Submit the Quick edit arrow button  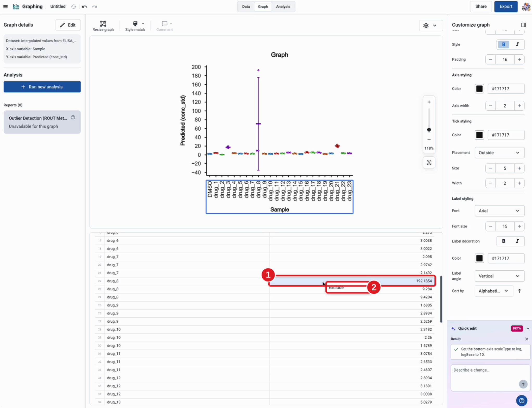pyautogui.click(x=523, y=384)
